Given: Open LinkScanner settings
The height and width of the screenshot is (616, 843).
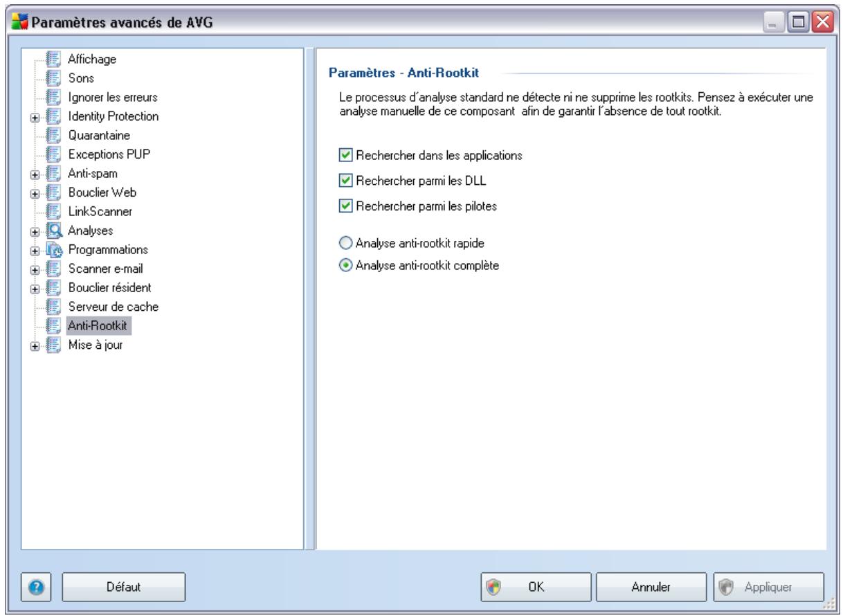Looking at the screenshot, I should (x=99, y=210).
